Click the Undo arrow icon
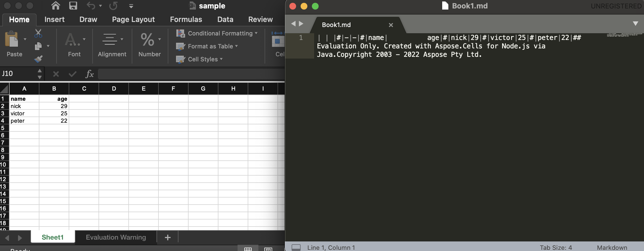This screenshot has width=644, height=251. coord(91,6)
